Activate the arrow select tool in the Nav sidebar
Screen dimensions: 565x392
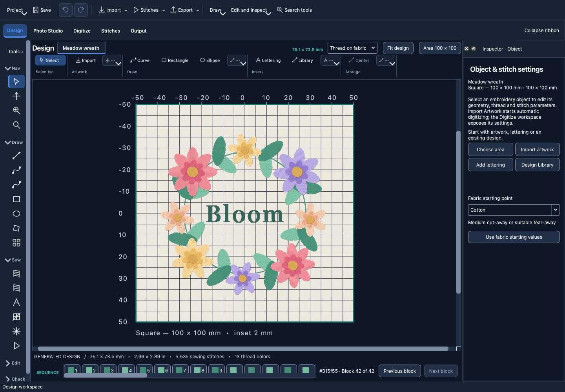coord(16,82)
